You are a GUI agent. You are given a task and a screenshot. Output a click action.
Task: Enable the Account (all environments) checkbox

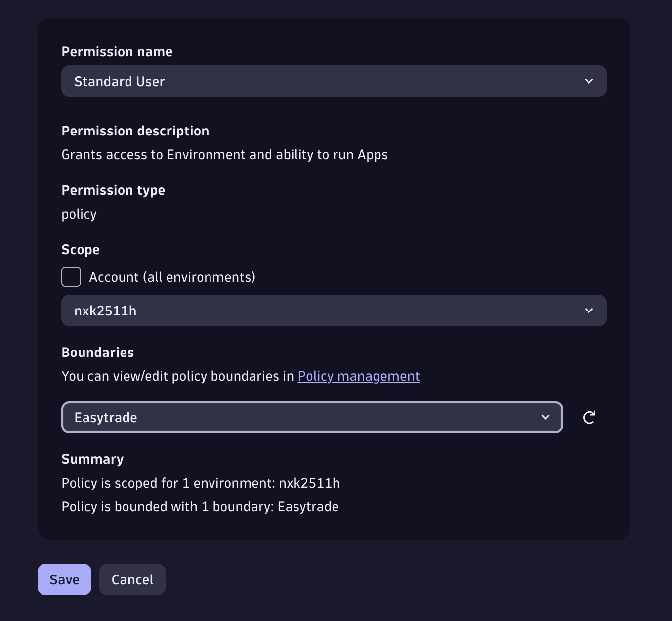click(x=71, y=277)
